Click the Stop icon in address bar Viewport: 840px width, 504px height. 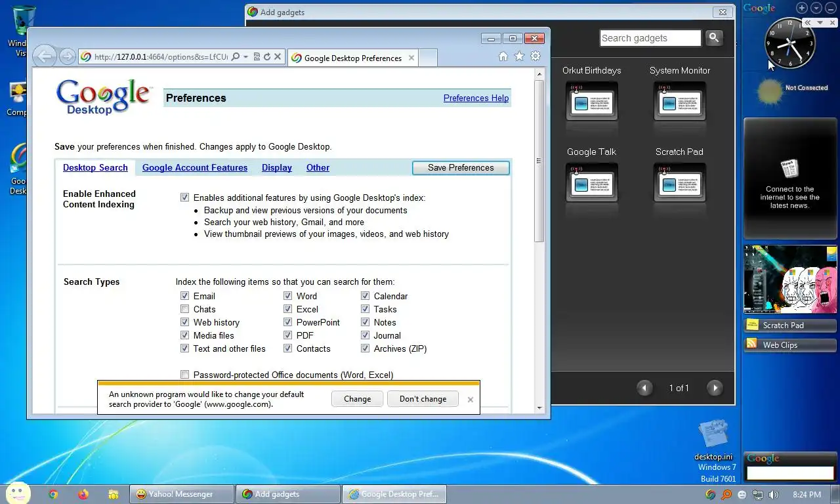278,57
